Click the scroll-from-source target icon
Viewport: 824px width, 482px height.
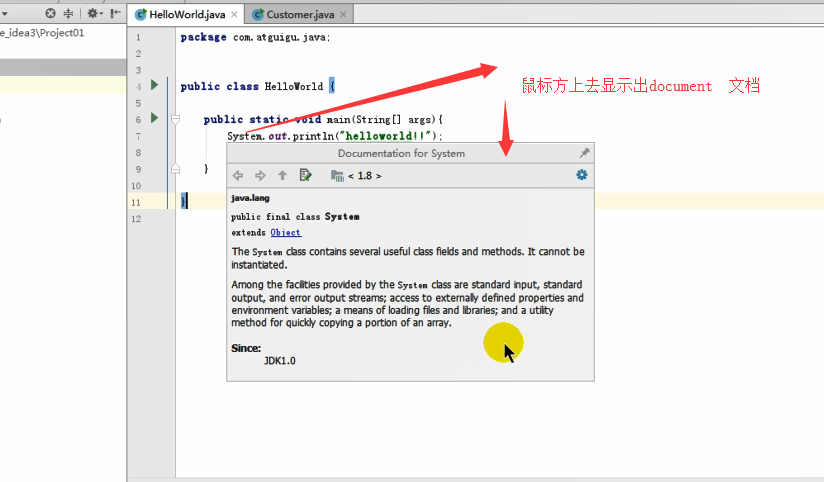click(50, 13)
